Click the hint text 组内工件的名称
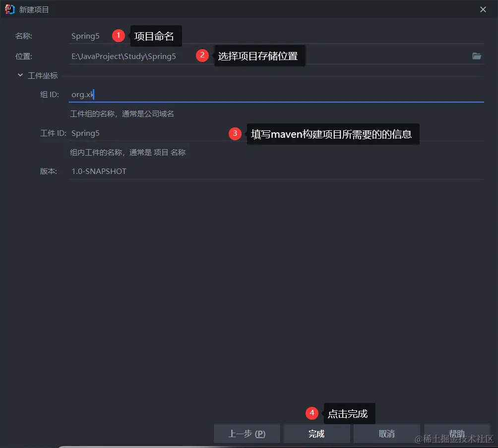Viewport: 498px width, 448px height. 127,153
